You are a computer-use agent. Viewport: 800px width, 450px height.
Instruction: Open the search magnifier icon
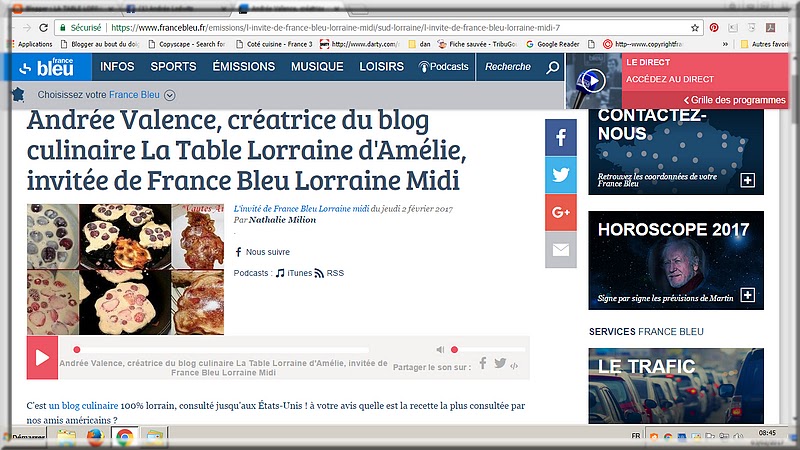point(552,67)
